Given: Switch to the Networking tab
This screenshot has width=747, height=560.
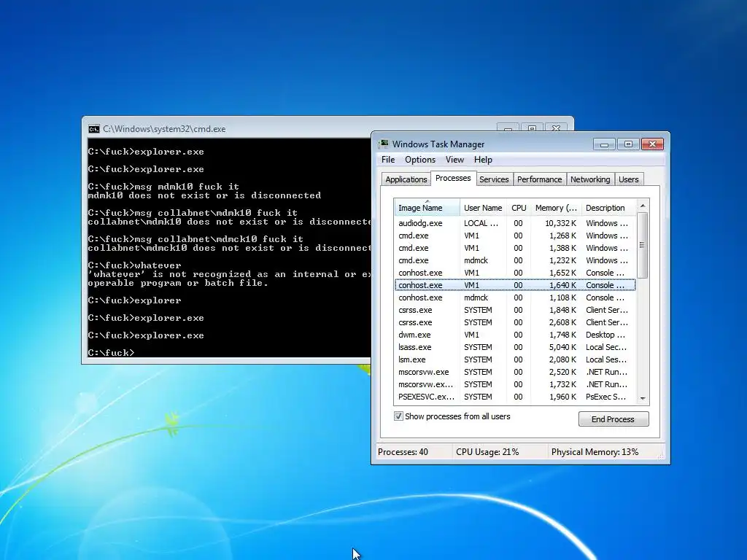Looking at the screenshot, I should [x=589, y=179].
